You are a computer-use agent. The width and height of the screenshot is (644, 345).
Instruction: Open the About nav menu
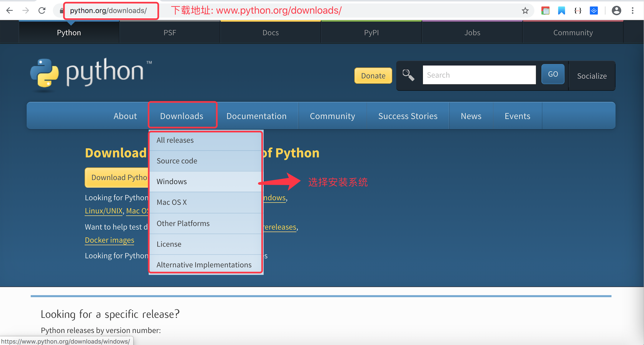point(125,116)
